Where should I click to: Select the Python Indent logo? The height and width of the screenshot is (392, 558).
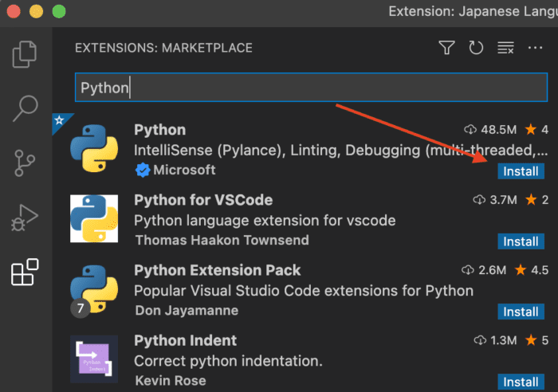94,359
